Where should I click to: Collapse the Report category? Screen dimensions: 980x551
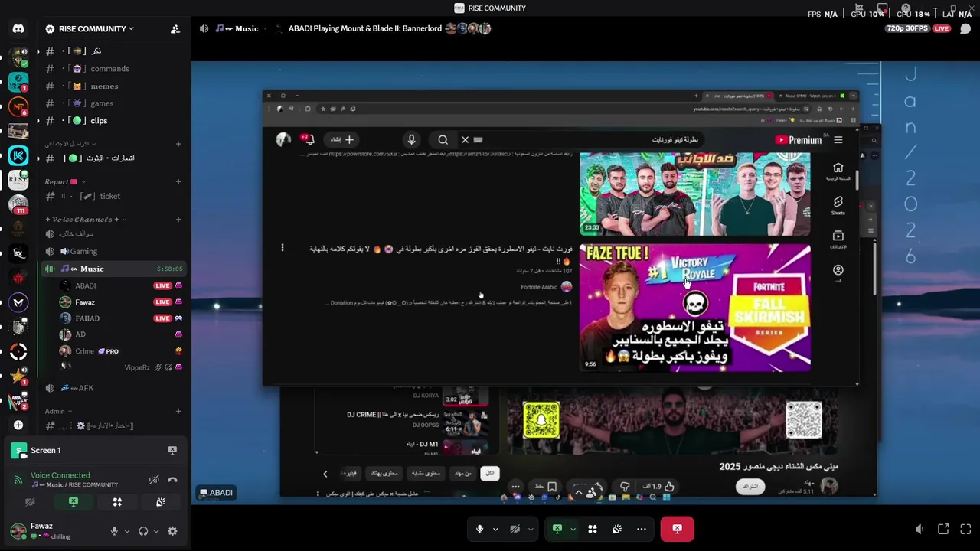pyautogui.click(x=65, y=181)
